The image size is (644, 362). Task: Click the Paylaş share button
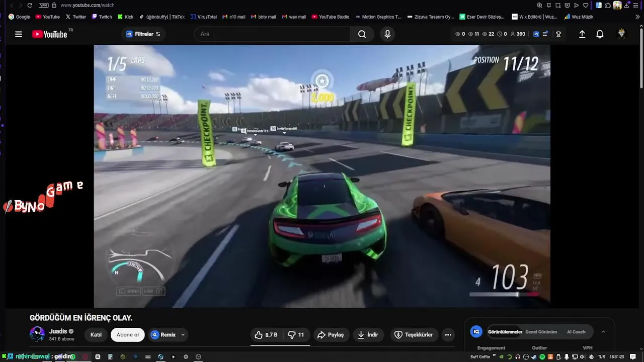pos(331,335)
